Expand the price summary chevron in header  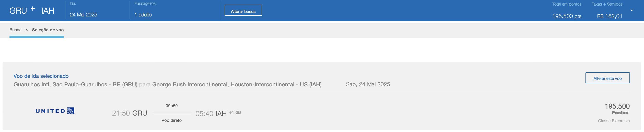[x=632, y=10]
